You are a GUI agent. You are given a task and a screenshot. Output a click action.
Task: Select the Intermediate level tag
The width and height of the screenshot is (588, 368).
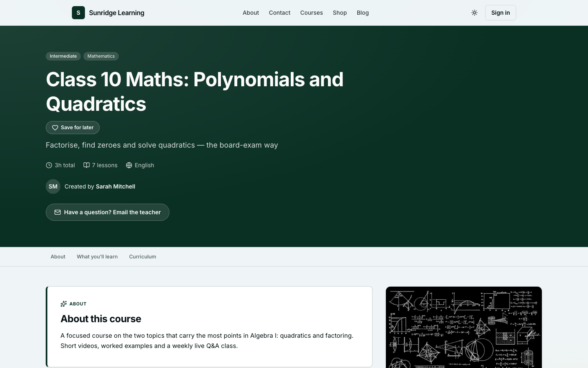(x=63, y=56)
